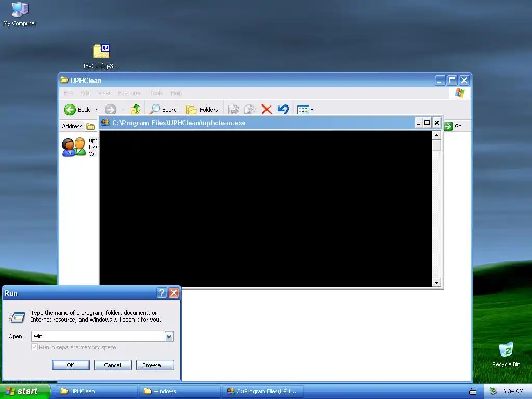
Task: Click Browse... in the Run dialog
Action: 155,365
